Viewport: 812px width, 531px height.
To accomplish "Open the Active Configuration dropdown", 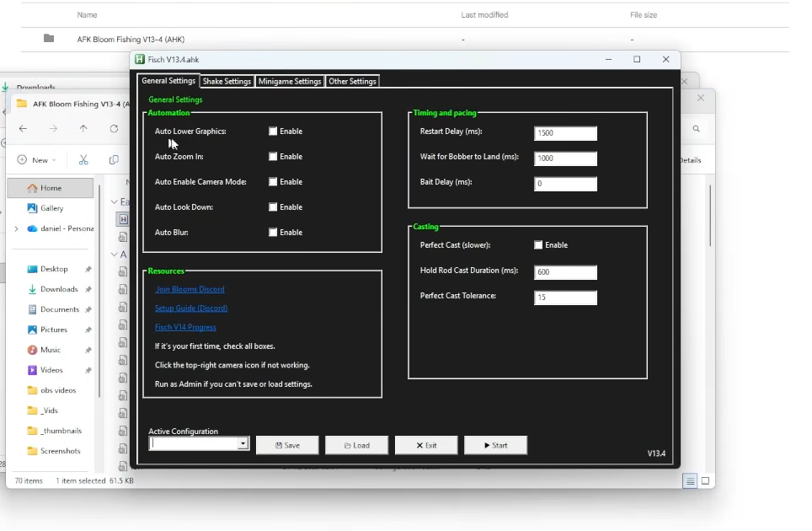I will (243, 444).
